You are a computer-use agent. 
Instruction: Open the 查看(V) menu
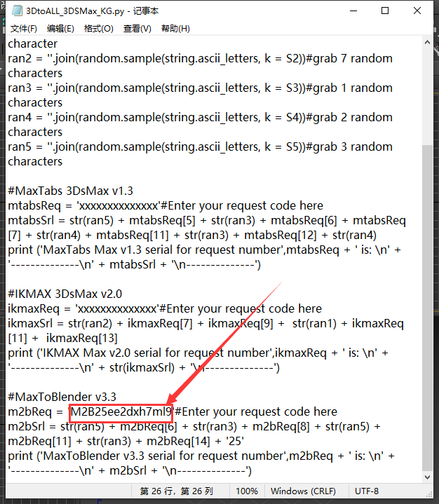click(137, 29)
